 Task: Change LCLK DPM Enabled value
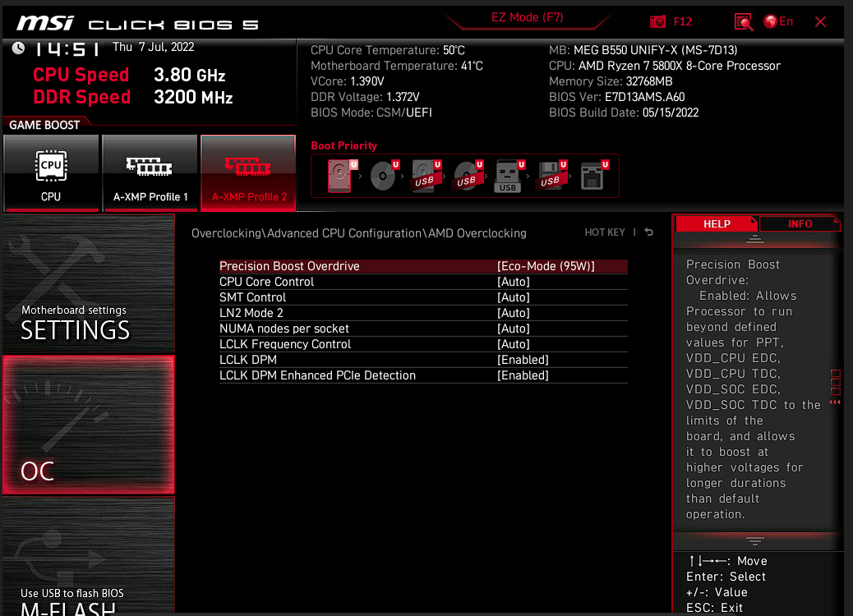coord(523,360)
